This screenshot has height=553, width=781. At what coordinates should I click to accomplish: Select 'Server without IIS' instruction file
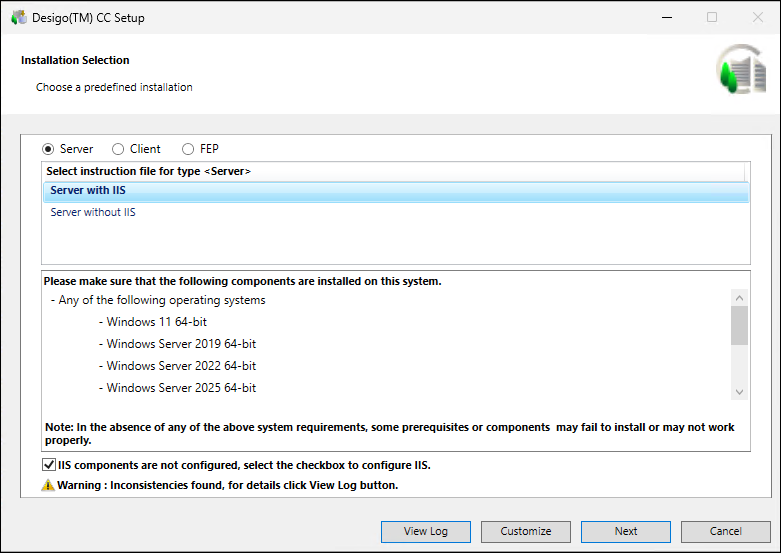coord(93,212)
